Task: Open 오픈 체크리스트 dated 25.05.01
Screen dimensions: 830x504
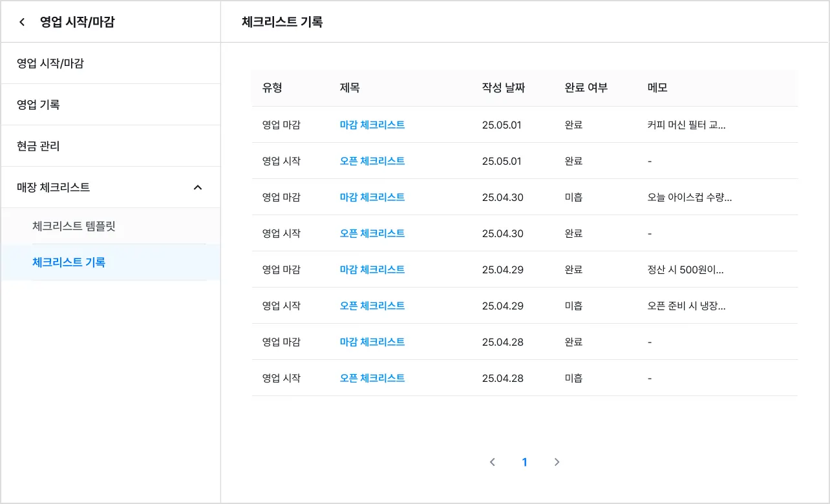Action: [372, 161]
